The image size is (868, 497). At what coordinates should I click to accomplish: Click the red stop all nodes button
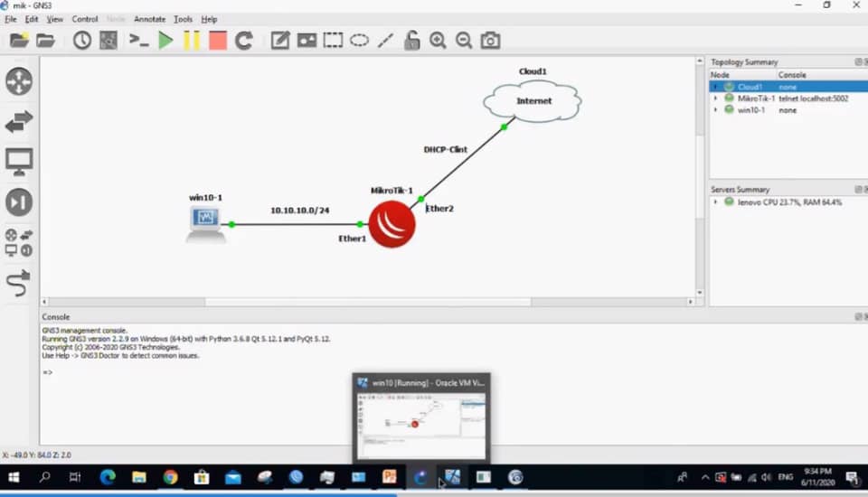pos(217,40)
